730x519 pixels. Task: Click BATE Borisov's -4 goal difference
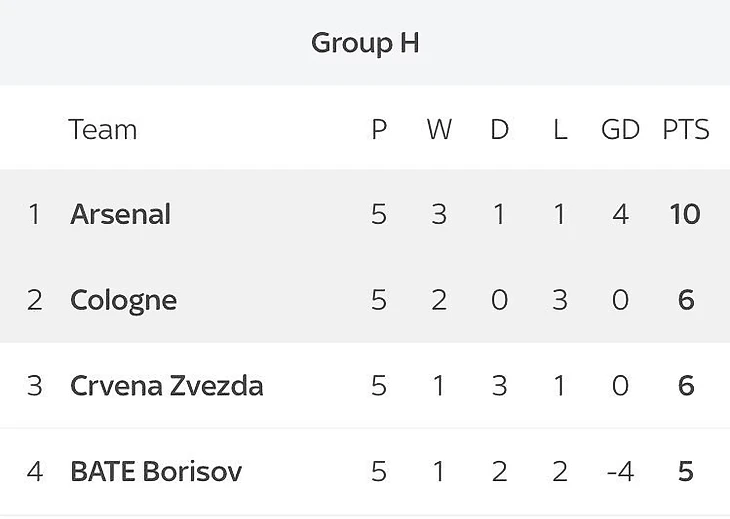point(619,471)
